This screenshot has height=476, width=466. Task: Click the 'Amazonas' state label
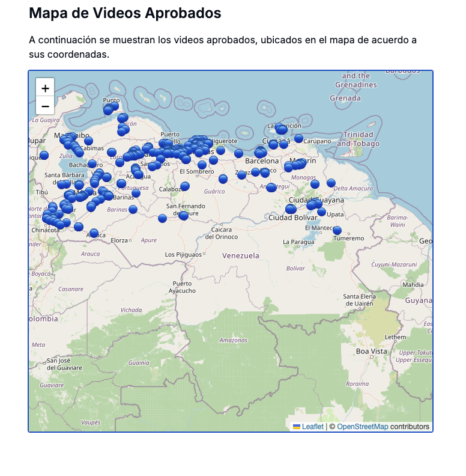[234, 340]
